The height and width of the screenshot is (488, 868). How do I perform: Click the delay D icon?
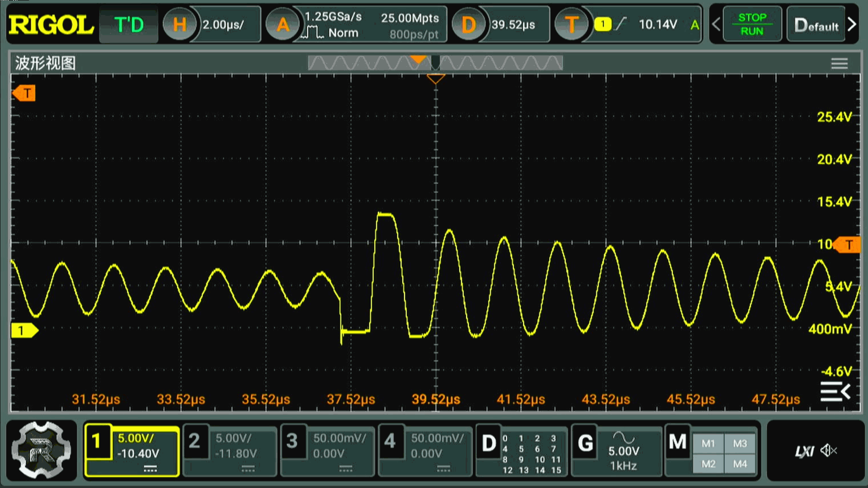click(468, 24)
